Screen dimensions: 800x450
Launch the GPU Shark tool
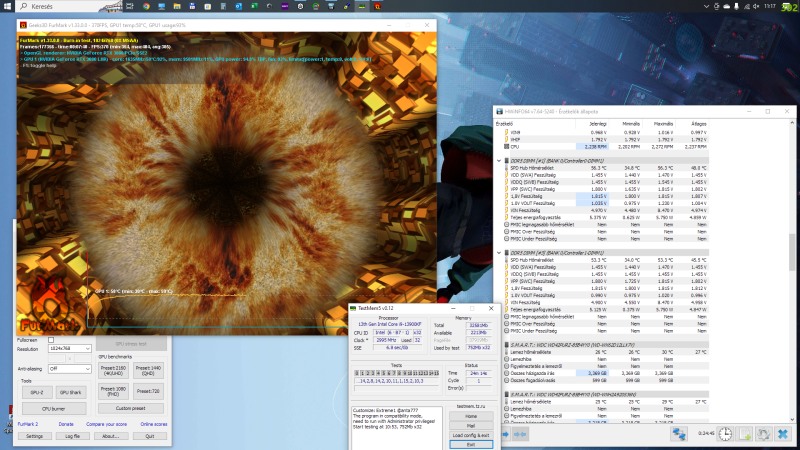[x=70, y=392]
